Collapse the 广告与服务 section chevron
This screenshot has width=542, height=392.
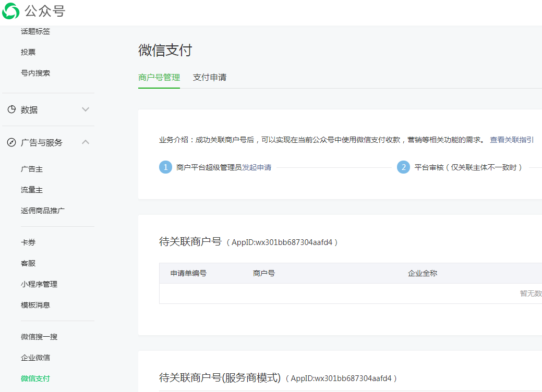coord(86,142)
